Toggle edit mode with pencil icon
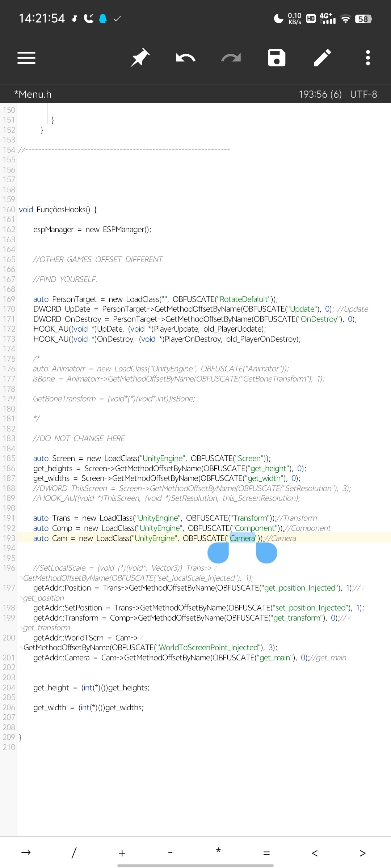 pos(322,58)
